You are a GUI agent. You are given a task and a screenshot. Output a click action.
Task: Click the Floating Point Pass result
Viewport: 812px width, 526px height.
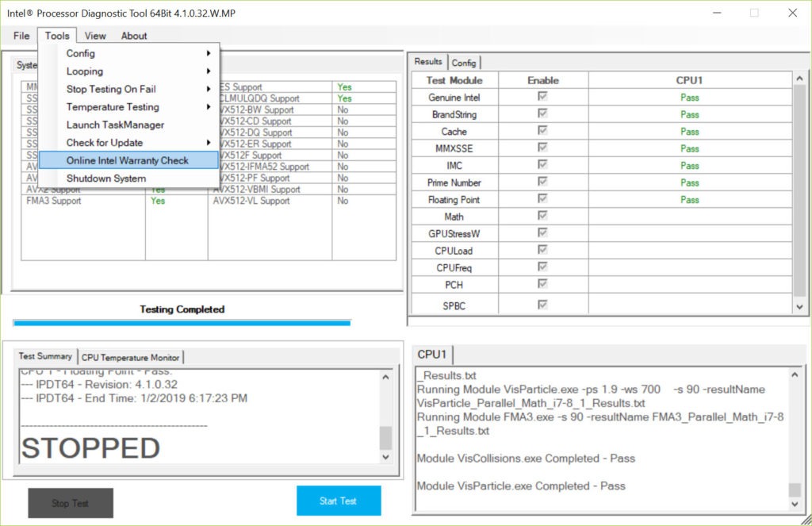point(689,199)
